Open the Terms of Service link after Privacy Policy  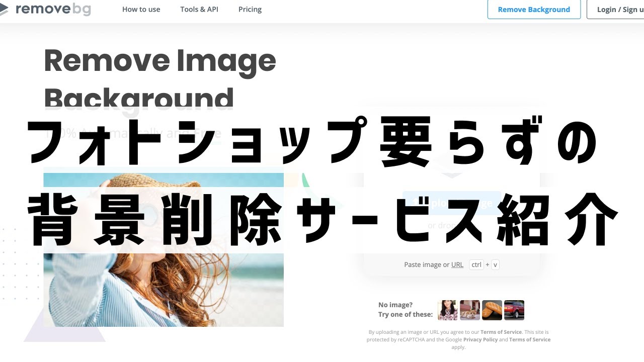(530, 339)
